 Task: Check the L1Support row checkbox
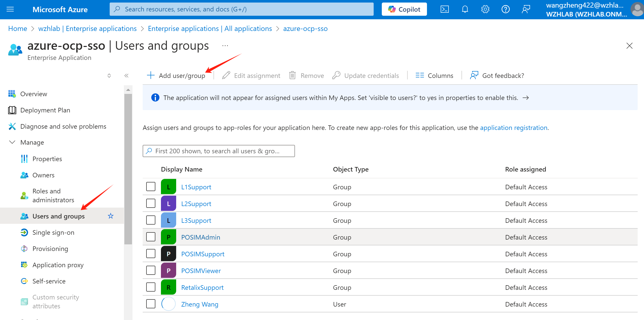pos(151,187)
